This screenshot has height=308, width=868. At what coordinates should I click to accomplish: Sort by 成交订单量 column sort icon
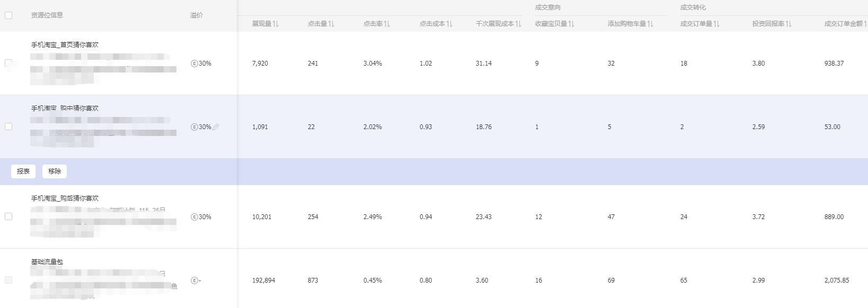(716, 24)
